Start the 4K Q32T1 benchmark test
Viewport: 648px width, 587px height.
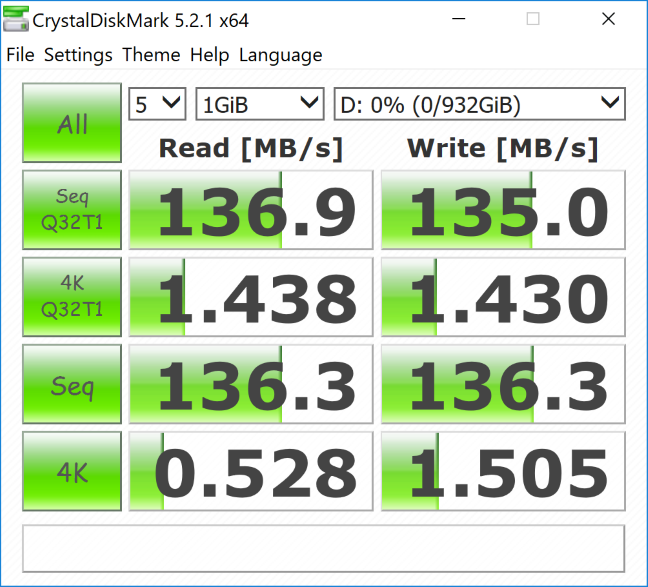point(72,297)
